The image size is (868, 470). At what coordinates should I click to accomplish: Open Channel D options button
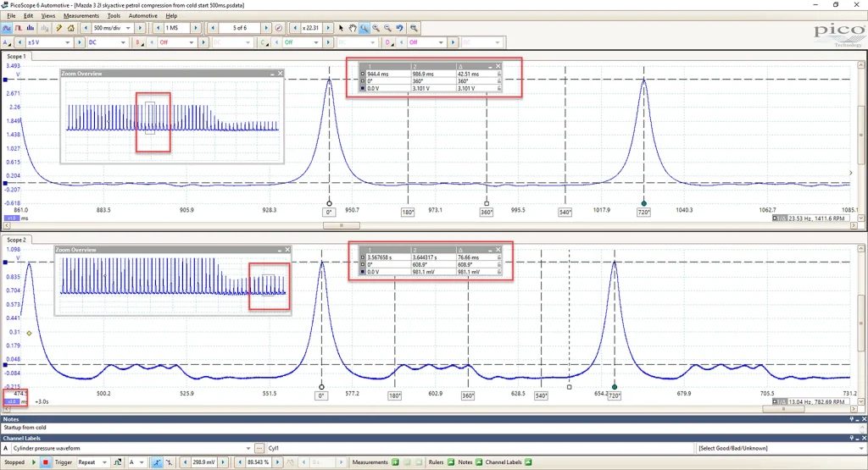coord(389,42)
